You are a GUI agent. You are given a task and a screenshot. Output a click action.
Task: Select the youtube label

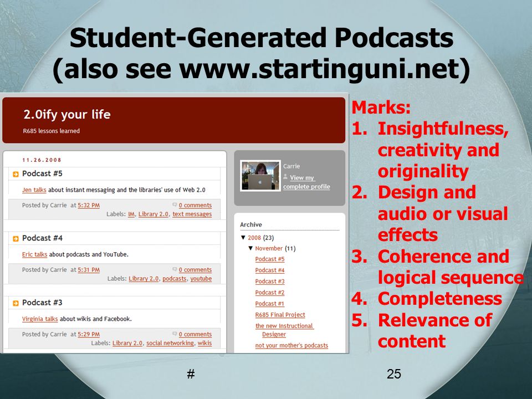(201, 279)
